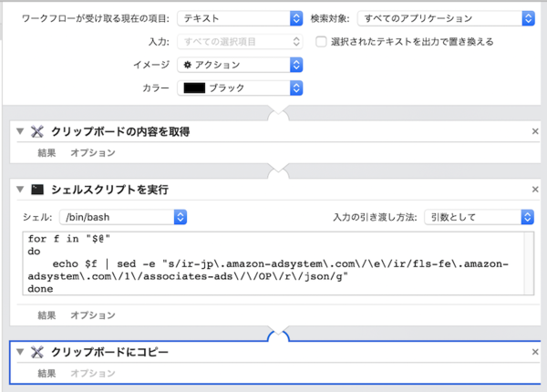
Task: Click the black color swatch in カラー
Action: pyautogui.click(x=194, y=88)
